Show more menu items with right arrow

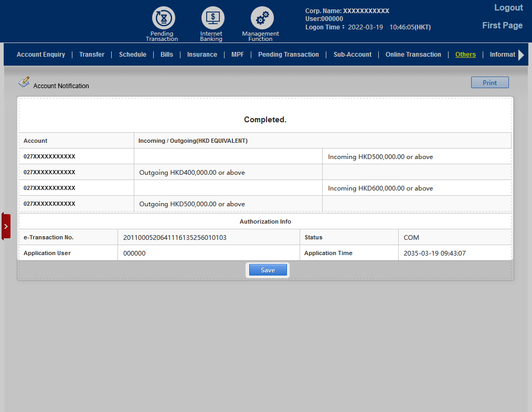(x=521, y=55)
